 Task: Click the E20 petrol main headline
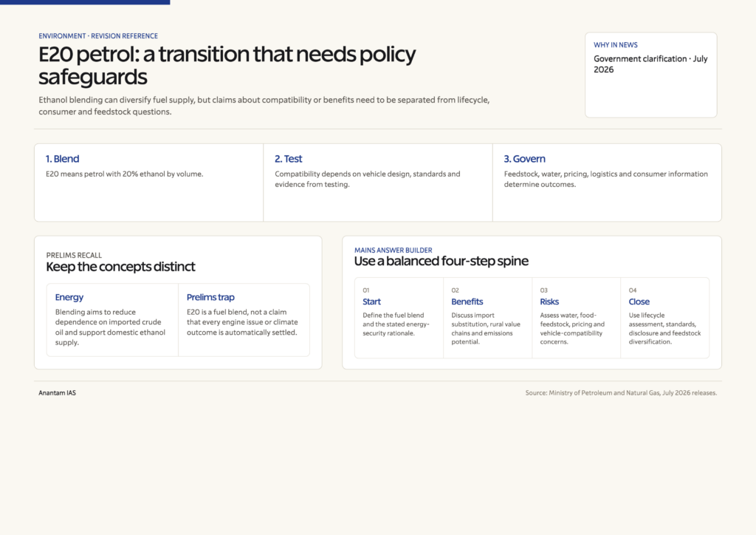[x=227, y=65]
